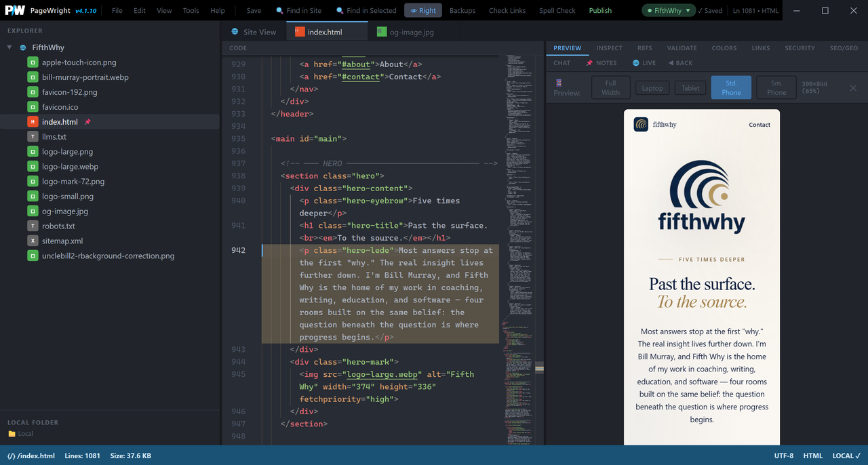This screenshot has height=465, width=868.
Task: Click the code minimap scroll indicator
Action: click(539, 367)
